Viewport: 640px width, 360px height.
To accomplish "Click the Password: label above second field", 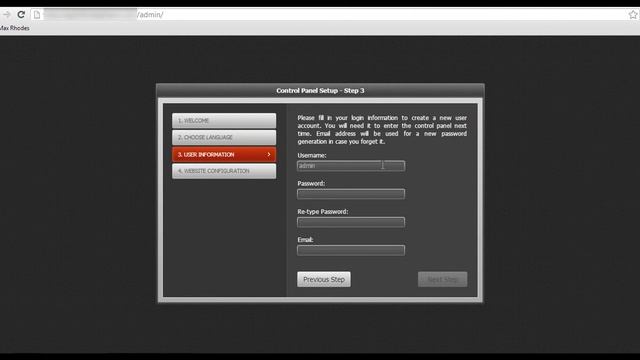I will coord(311,184).
